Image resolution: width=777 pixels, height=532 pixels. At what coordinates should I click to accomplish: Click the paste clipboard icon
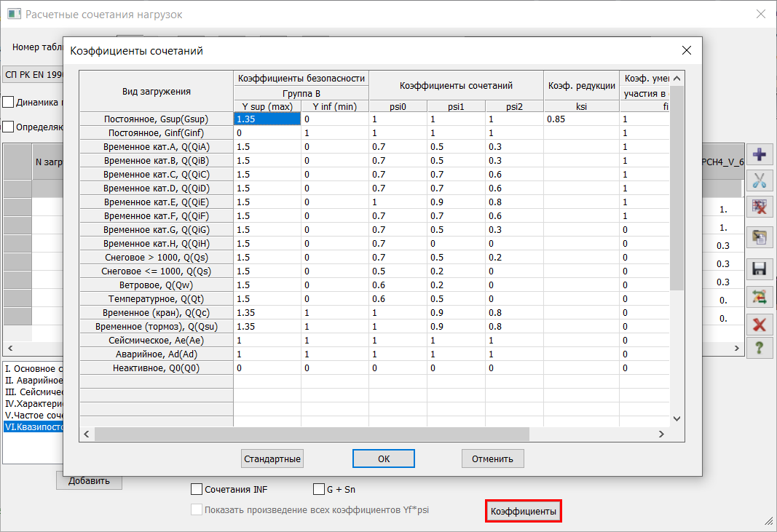coord(759,237)
